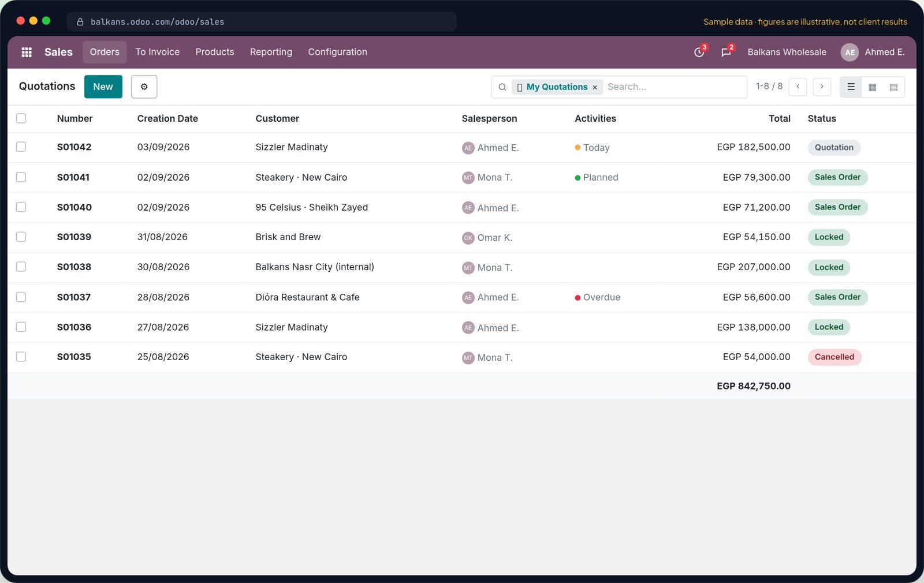The width and height of the screenshot is (924, 583).
Task: Sort by the Total column header
Action: (780, 118)
